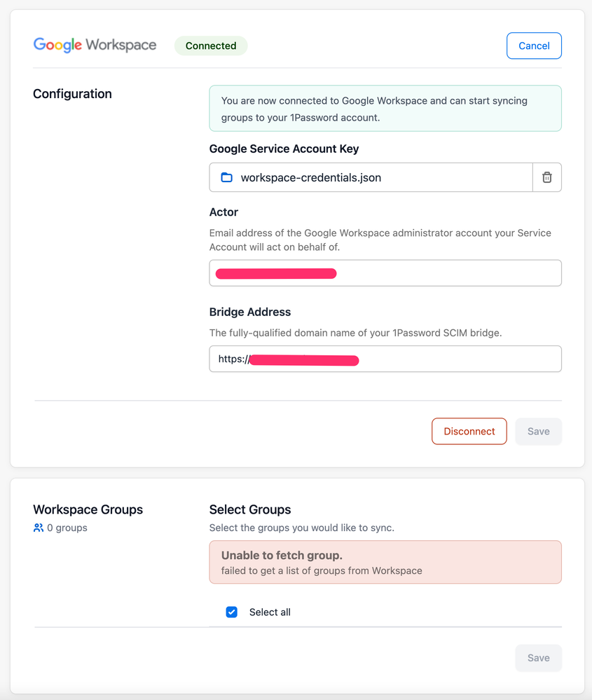Click the connected confirmation info banner

tap(385, 109)
